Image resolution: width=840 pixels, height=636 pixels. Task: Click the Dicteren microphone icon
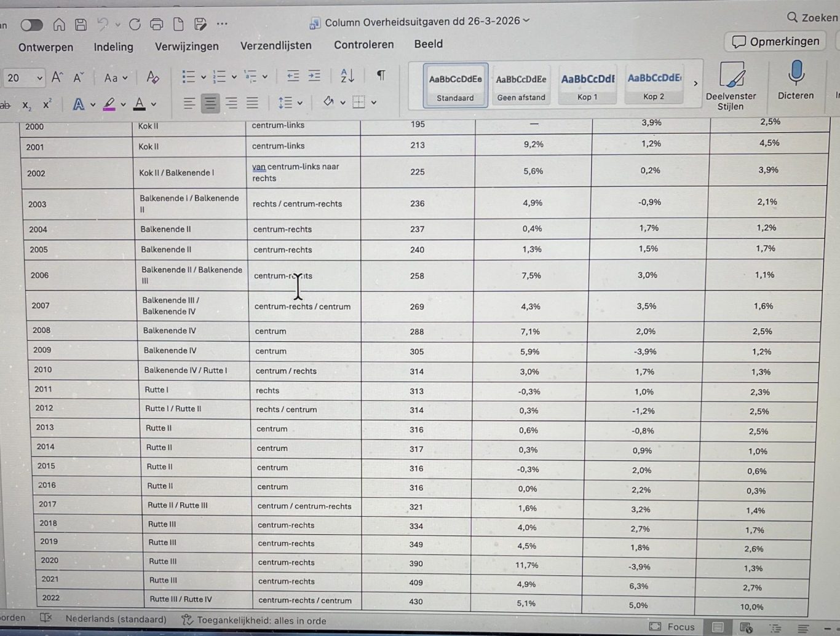click(796, 74)
